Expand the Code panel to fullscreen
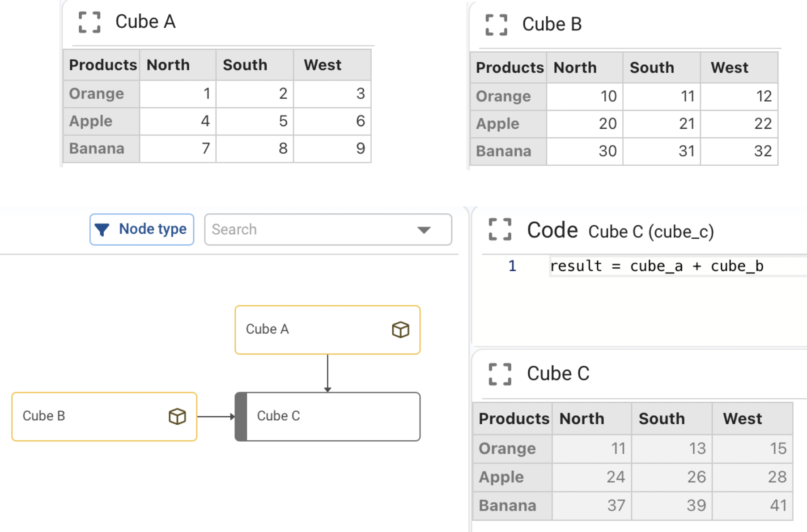The width and height of the screenshot is (807, 532). pos(500,230)
